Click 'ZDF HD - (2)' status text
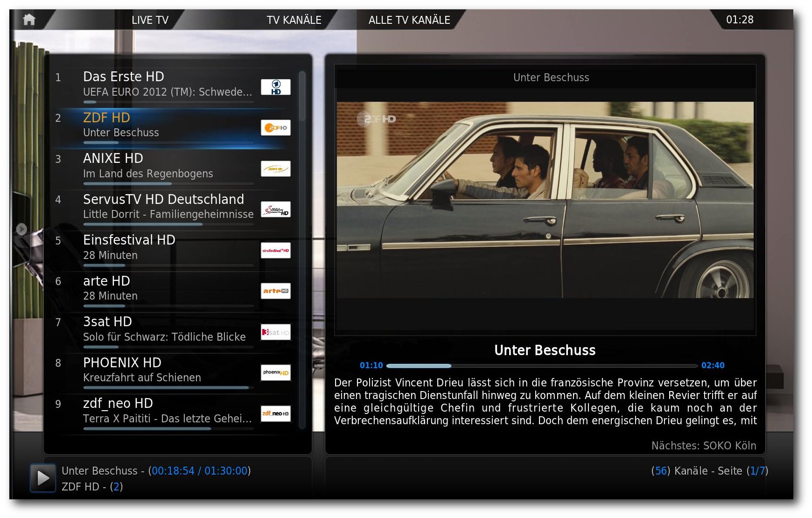The height and width of the screenshot is (518, 812). point(92,487)
